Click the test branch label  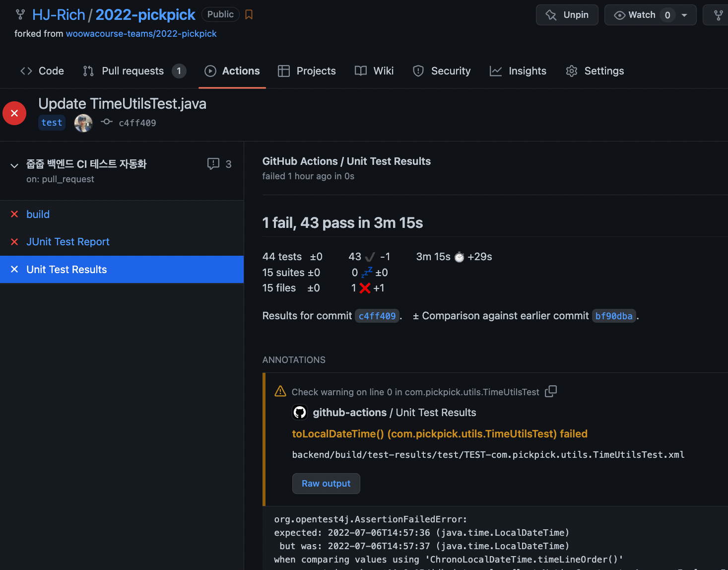(52, 123)
